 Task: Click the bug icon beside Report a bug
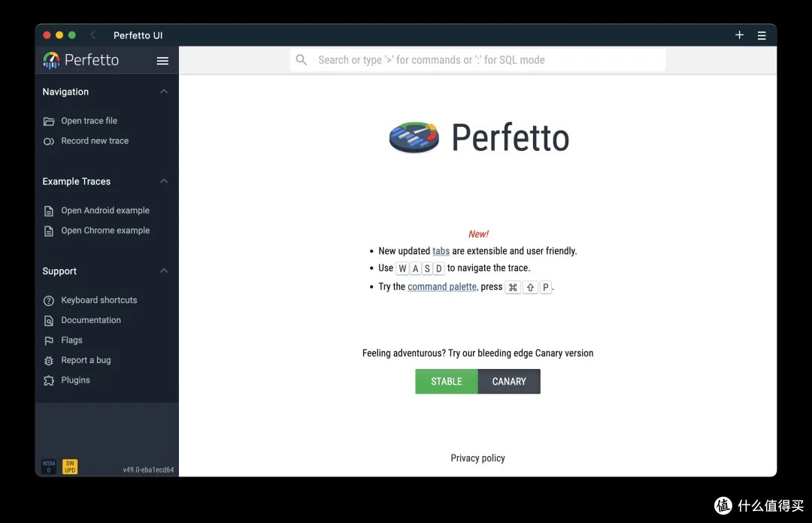49,361
